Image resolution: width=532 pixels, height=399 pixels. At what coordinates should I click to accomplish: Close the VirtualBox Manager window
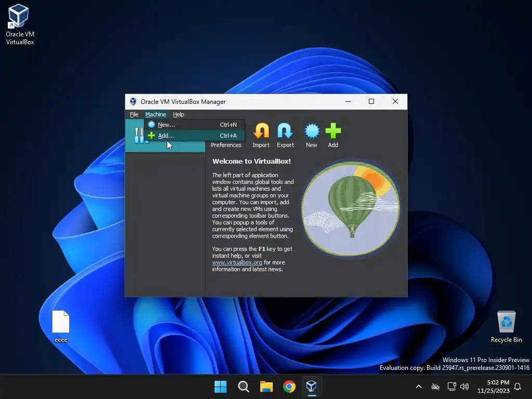395,101
